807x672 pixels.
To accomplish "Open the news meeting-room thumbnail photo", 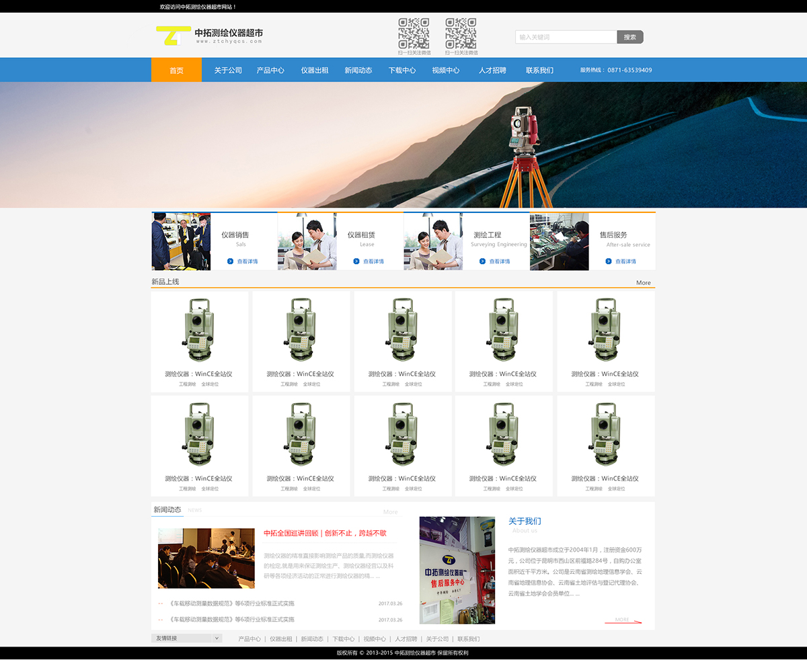I will (206, 558).
